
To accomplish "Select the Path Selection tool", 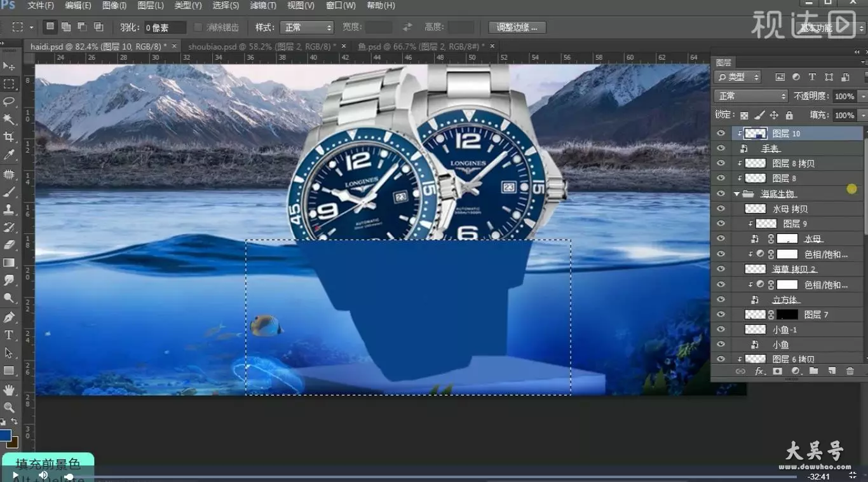I will [9, 353].
